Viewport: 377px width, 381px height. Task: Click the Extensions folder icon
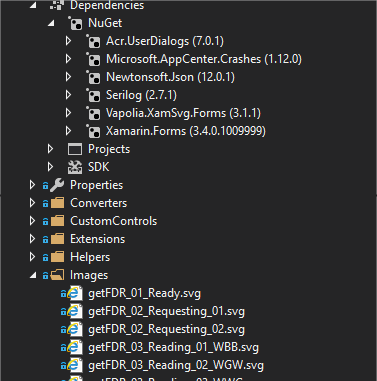click(x=57, y=239)
